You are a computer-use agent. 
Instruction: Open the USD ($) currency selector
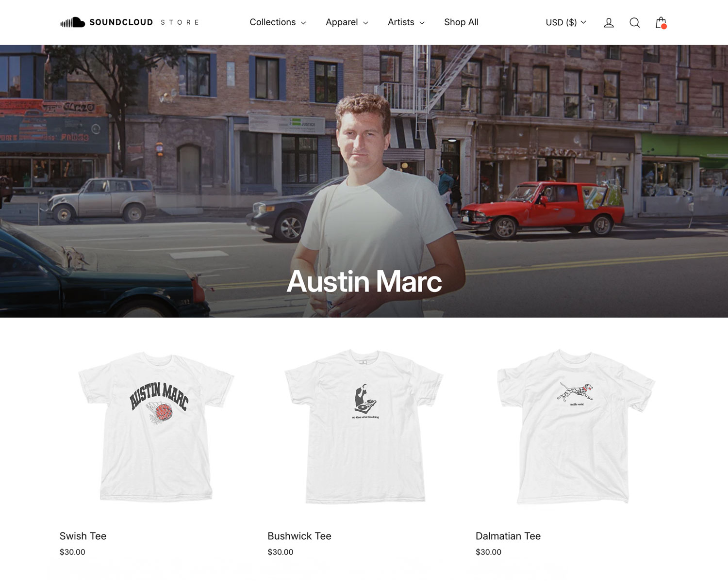pos(565,22)
